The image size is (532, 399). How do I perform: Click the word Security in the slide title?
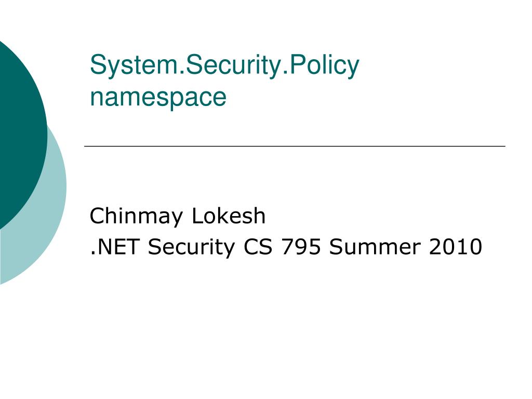[233, 65]
